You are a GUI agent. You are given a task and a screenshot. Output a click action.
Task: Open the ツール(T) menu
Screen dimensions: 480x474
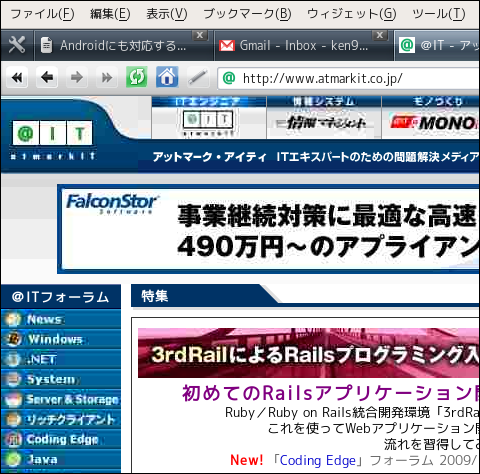point(439,14)
